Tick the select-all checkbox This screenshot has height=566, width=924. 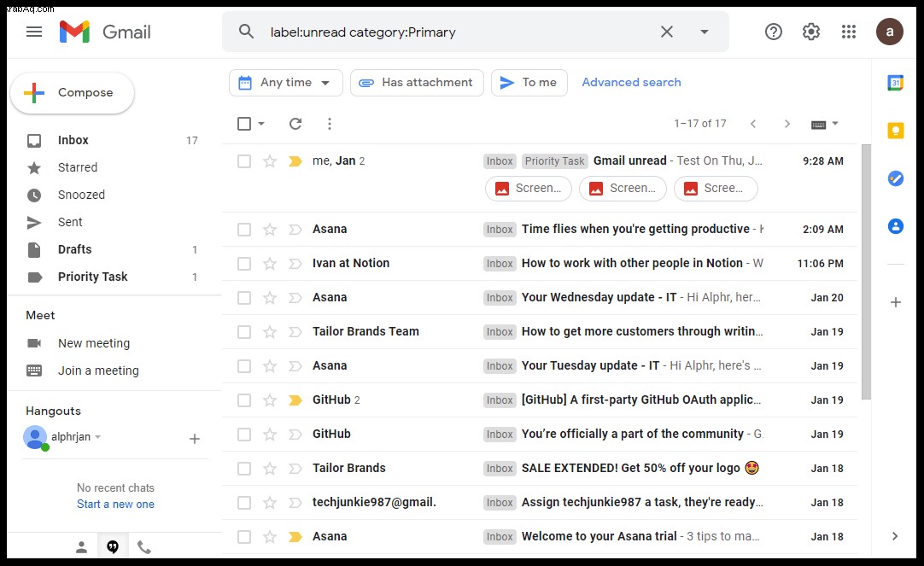pos(244,124)
